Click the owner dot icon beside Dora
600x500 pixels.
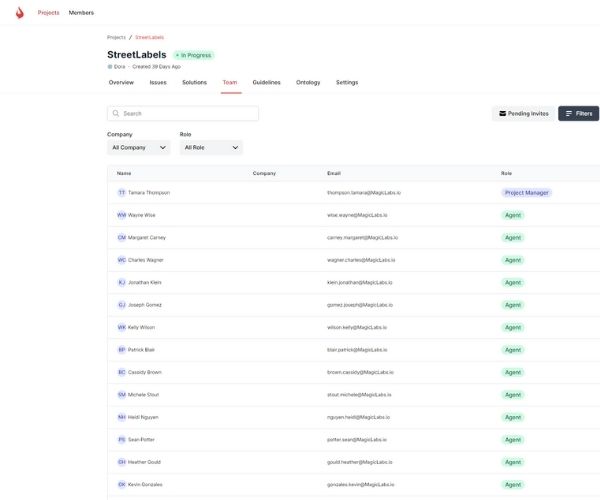click(x=110, y=67)
